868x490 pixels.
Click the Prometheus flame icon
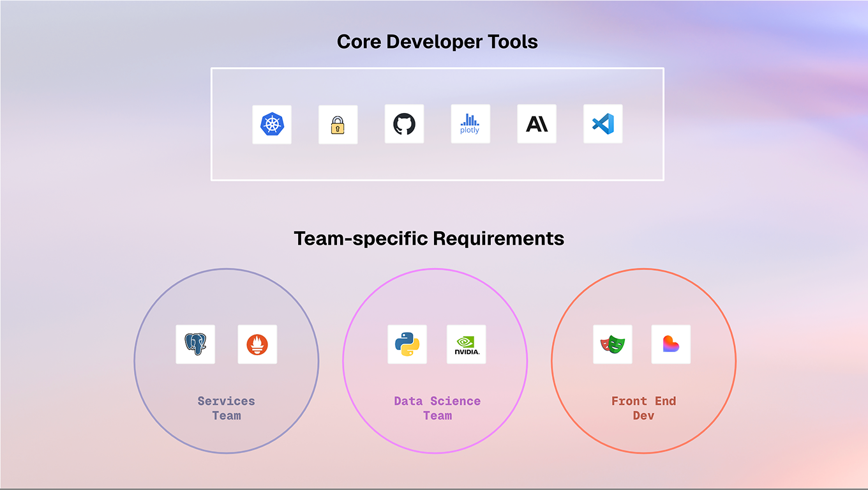pos(257,344)
